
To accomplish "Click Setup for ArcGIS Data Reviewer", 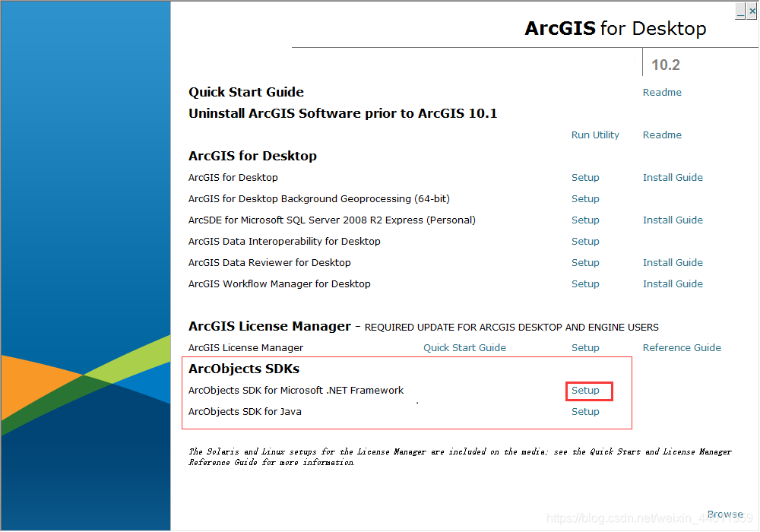I will (585, 263).
